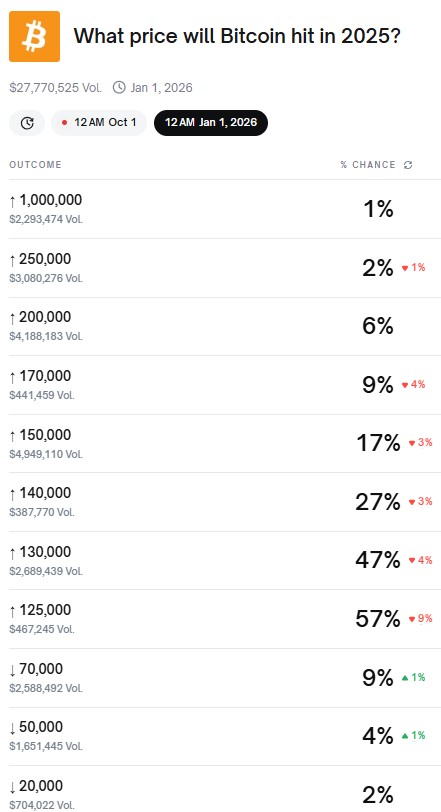Click the clock icon near Jan 1, 2026
This screenshot has width=441, height=812.
click(x=119, y=88)
